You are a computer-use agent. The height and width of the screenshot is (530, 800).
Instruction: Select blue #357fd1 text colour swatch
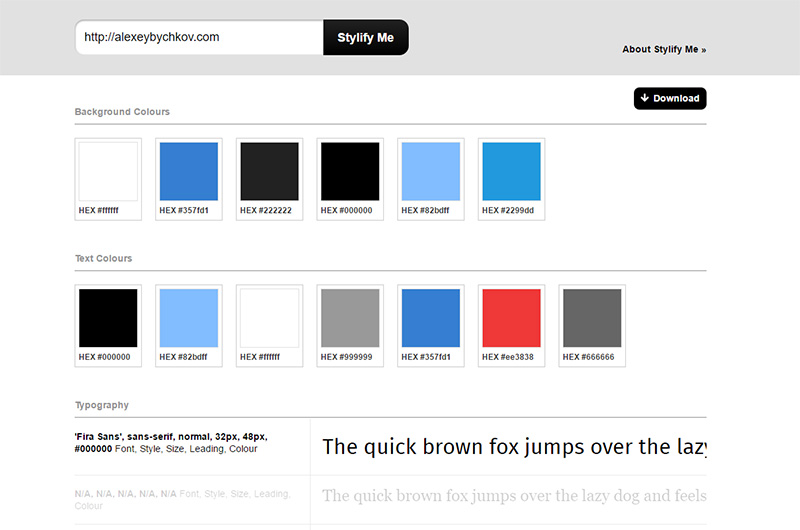[431, 318]
